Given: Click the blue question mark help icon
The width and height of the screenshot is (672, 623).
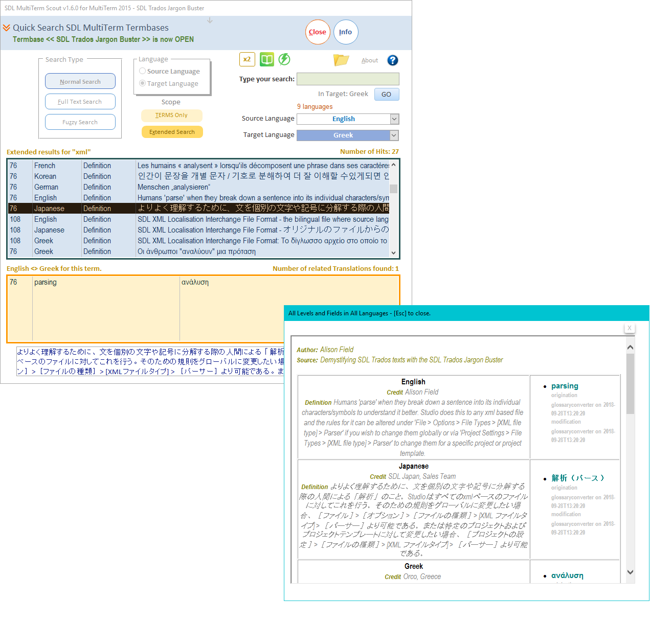Looking at the screenshot, I should point(392,60).
